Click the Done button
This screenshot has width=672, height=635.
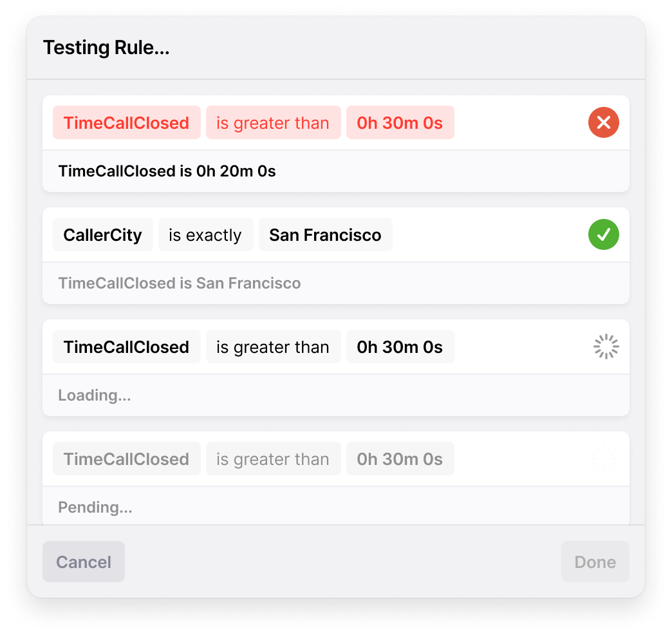click(595, 562)
